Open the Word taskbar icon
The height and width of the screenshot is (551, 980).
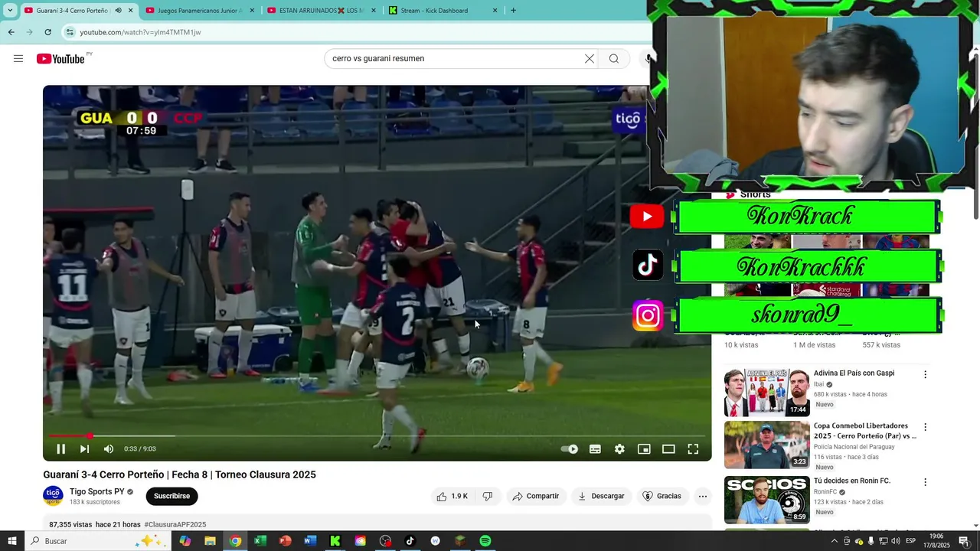(310, 541)
